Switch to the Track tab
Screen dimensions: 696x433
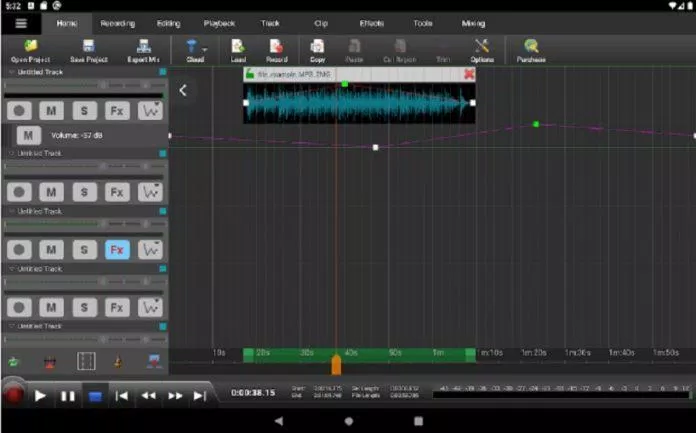click(x=270, y=24)
